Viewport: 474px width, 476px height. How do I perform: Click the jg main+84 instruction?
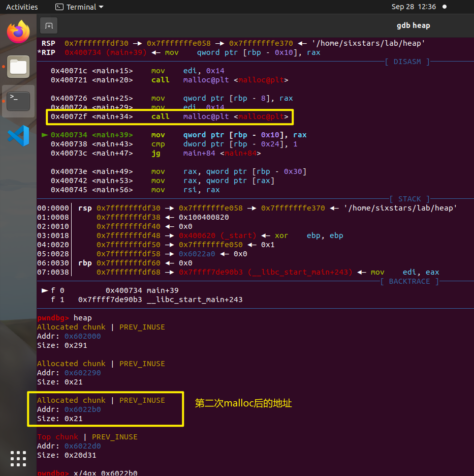click(156, 153)
